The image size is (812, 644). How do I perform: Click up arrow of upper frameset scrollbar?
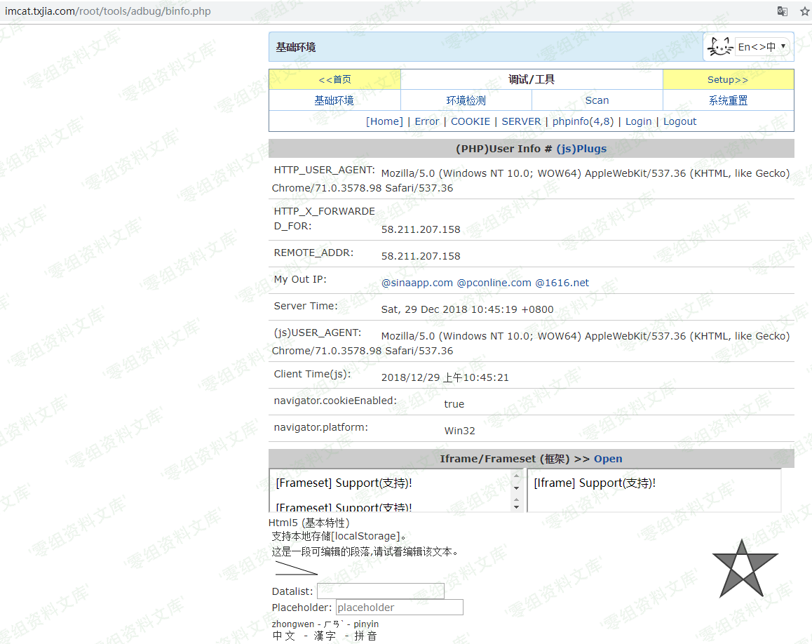516,476
